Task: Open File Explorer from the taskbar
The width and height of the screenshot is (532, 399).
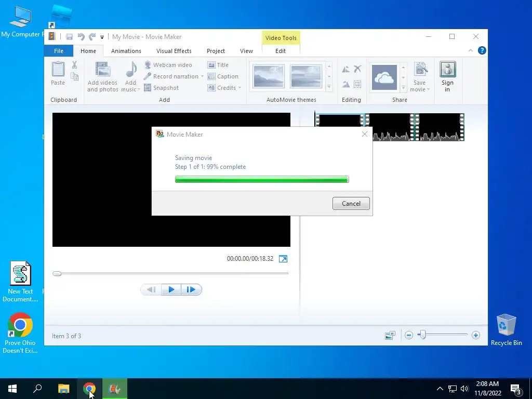Action: pos(63,389)
